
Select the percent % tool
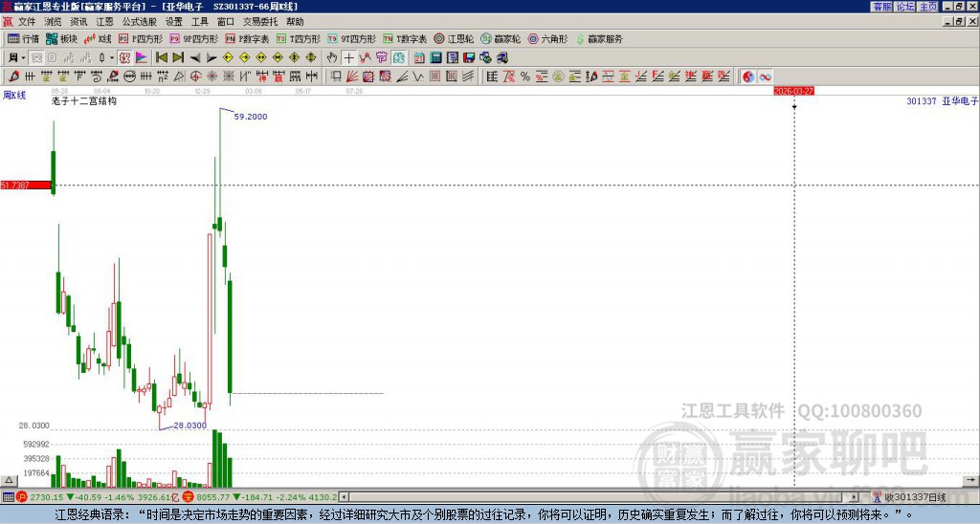pyautogui.click(x=525, y=76)
